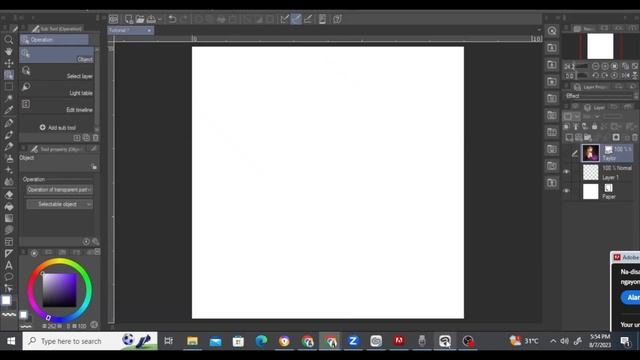Delete the sub tool with the trash icon
This screenshot has width=640, height=360.
tap(96, 138)
